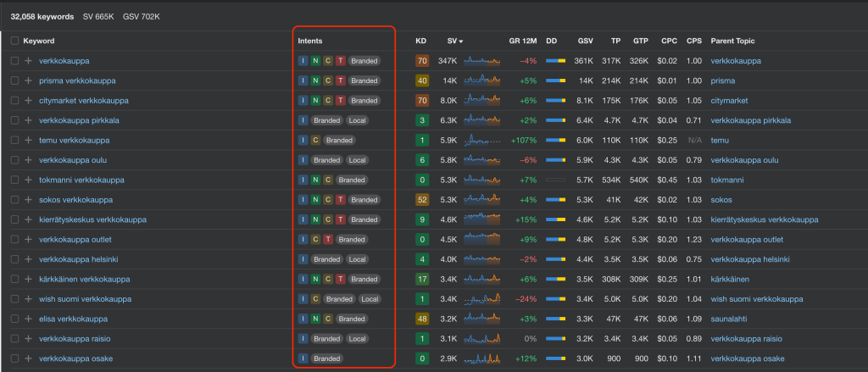Click Local tag in verkkokauppa pirkkala row
This screenshot has height=372, width=868.
coord(357,120)
